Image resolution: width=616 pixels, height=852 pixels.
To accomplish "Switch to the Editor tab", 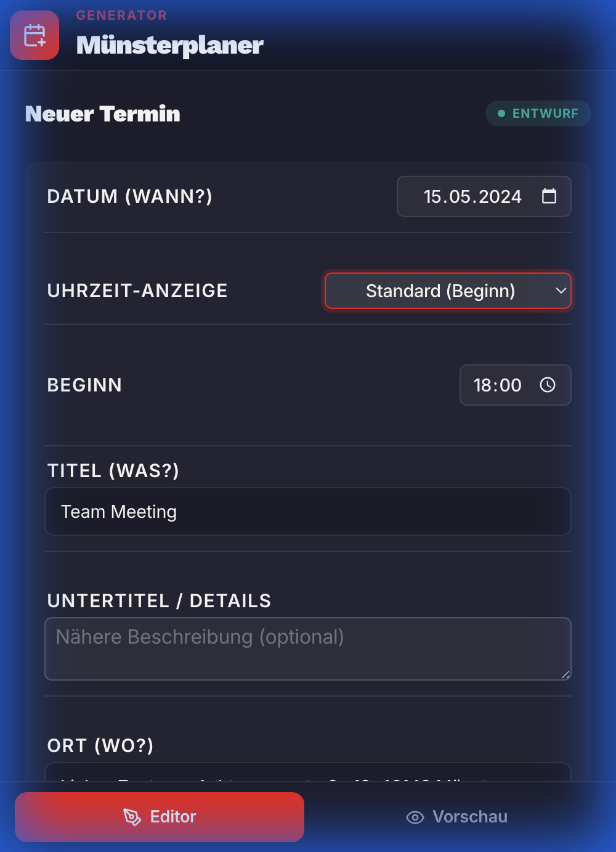I will pos(160,817).
